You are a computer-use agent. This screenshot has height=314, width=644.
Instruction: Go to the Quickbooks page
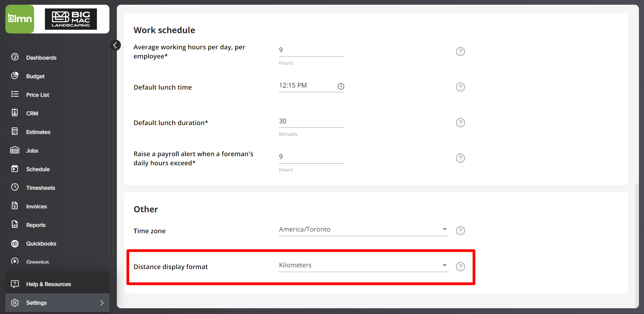point(41,244)
